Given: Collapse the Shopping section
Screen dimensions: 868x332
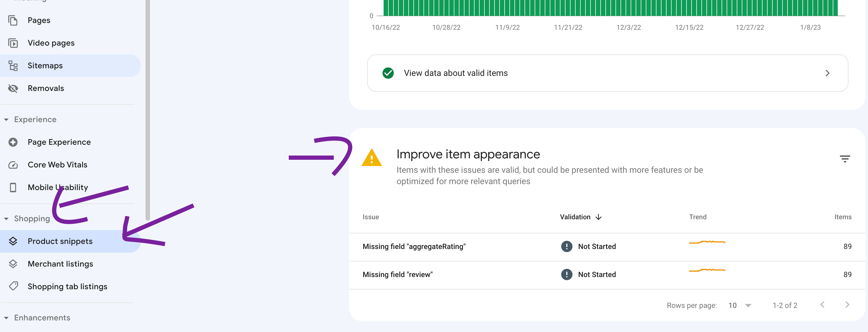Looking at the screenshot, I should pyautogui.click(x=6, y=219).
